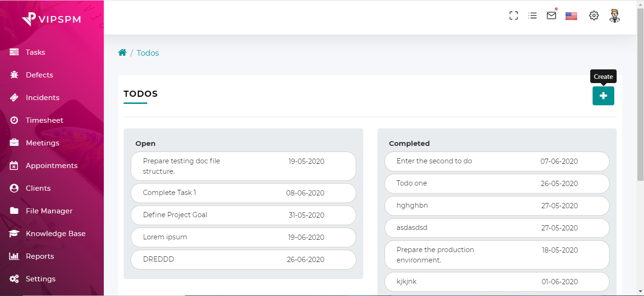This screenshot has width=644, height=296.
Task: Open the messages envelope icon
Action: coord(551,16)
